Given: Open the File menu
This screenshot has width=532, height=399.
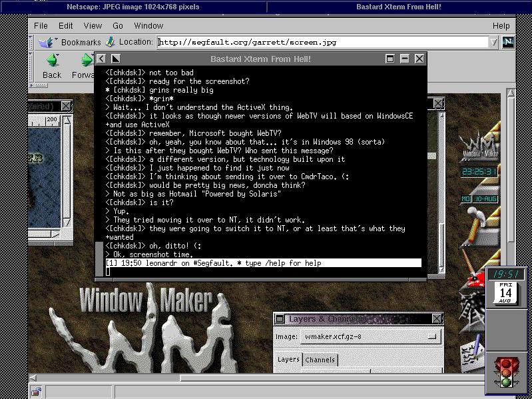Looking at the screenshot, I should pyautogui.click(x=41, y=26).
